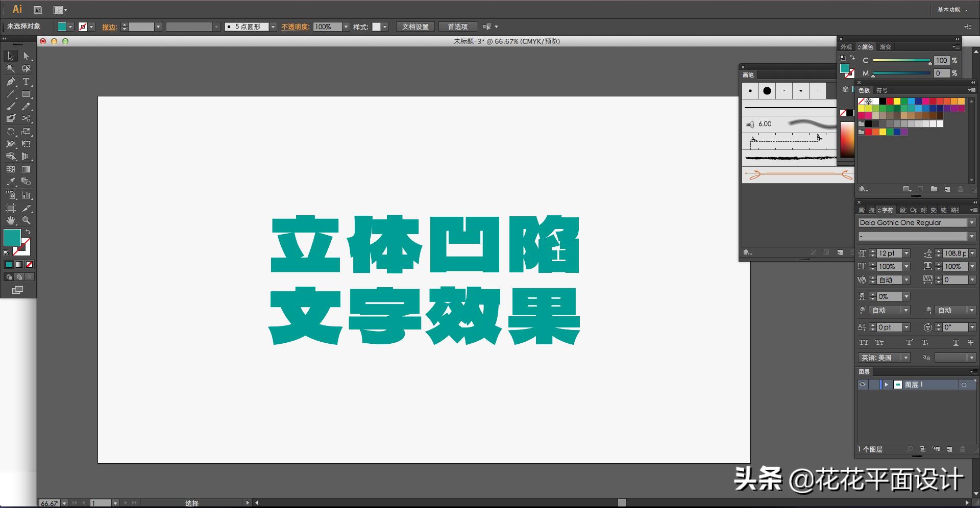
Task: Select the Free Transform tool
Action: [26, 144]
